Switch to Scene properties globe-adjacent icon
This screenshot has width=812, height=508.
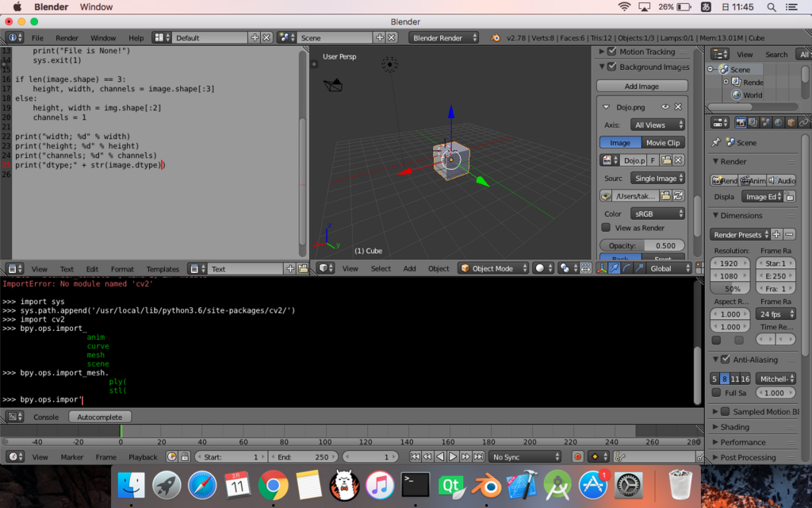coord(765,123)
